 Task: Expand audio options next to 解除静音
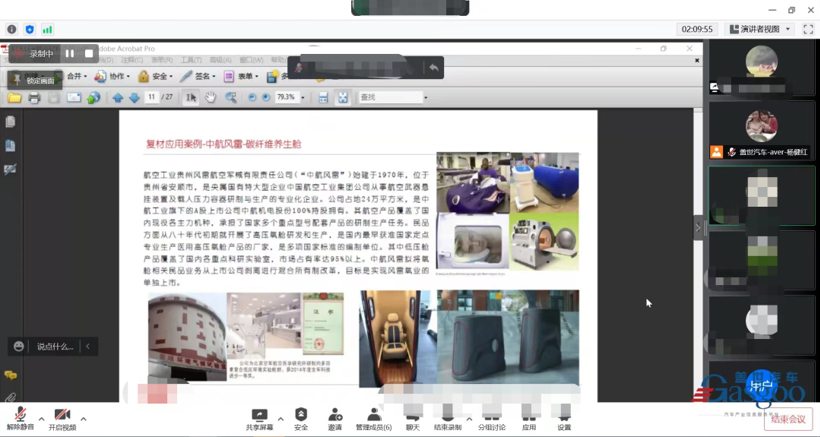pos(42,419)
